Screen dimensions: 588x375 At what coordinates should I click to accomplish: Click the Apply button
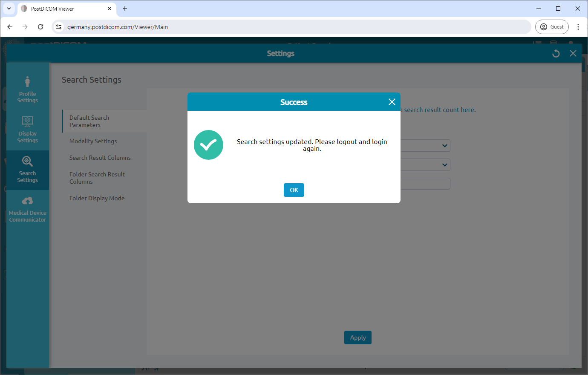pyautogui.click(x=357, y=337)
